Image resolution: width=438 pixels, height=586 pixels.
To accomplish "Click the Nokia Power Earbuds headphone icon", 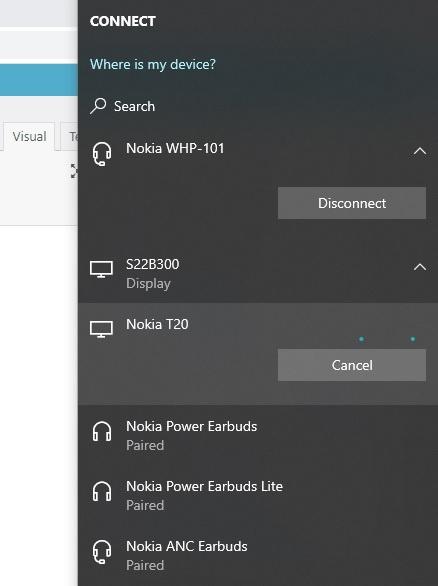I will [x=102, y=431].
